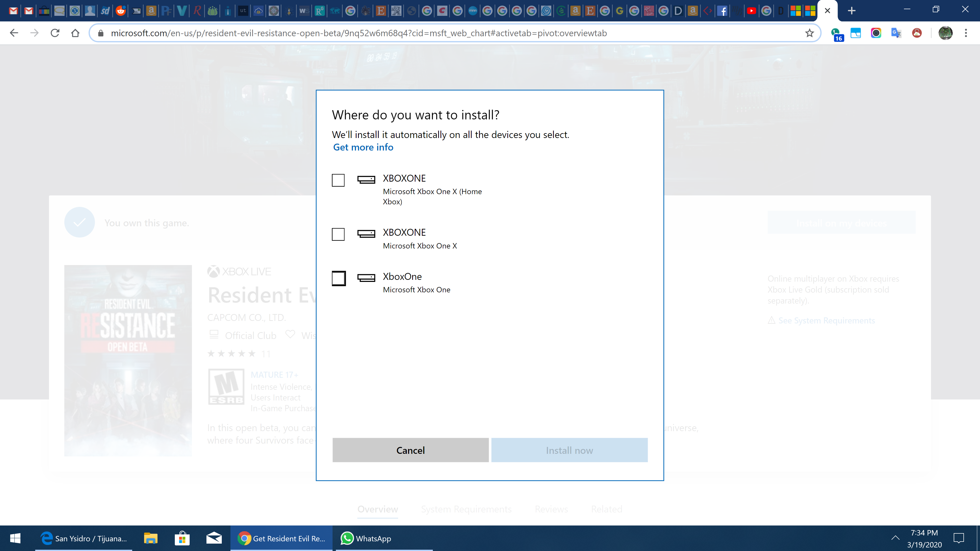Open the Reddit browser tab
The height and width of the screenshot is (551, 980).
click(121, 11)
